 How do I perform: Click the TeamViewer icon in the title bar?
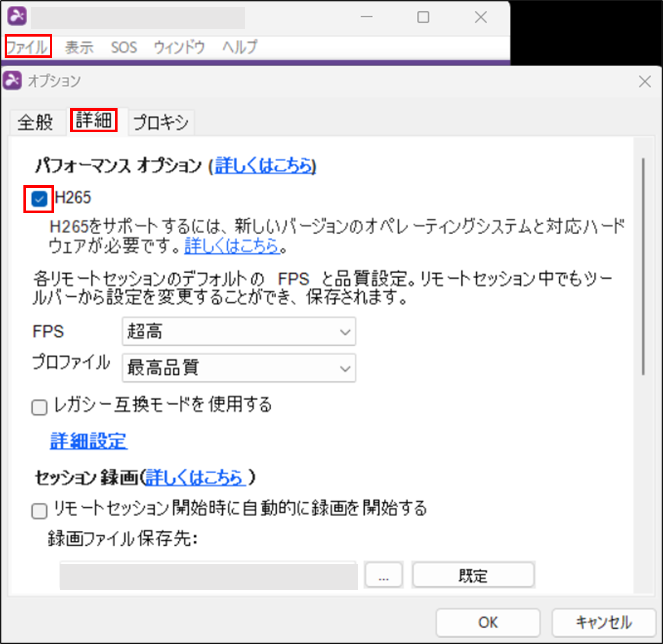coord(16,16)
